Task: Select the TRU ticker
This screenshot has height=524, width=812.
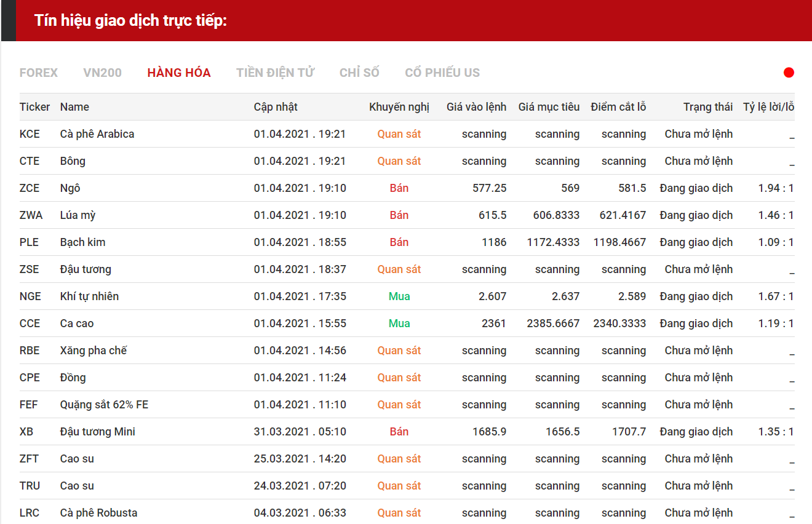Action: coord(30,486)
